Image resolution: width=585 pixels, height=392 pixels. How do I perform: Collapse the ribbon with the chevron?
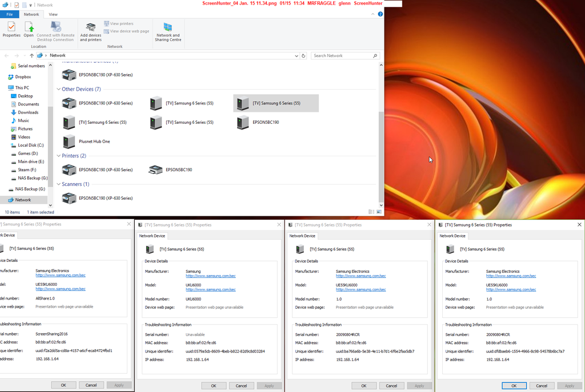pos(372,14)
